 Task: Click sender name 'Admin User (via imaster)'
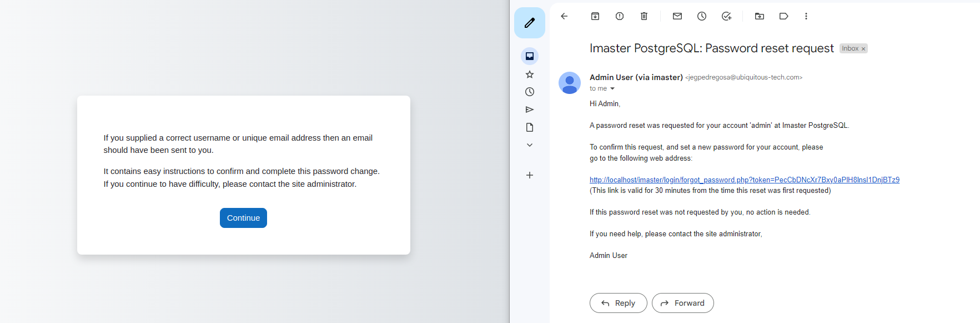636,77
